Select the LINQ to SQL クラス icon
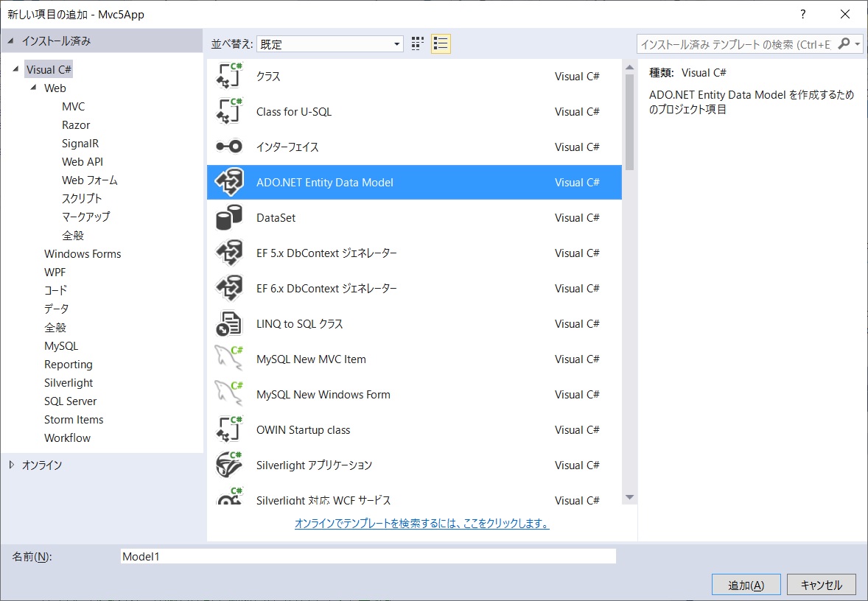 tap(228, 324)
